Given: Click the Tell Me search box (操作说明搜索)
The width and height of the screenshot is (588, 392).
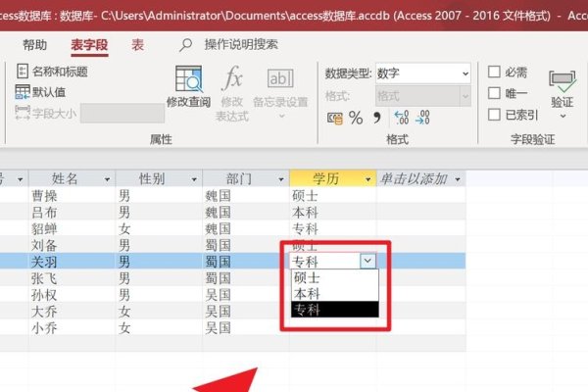Looking at the screenshot, I should [x=241, y=45].
